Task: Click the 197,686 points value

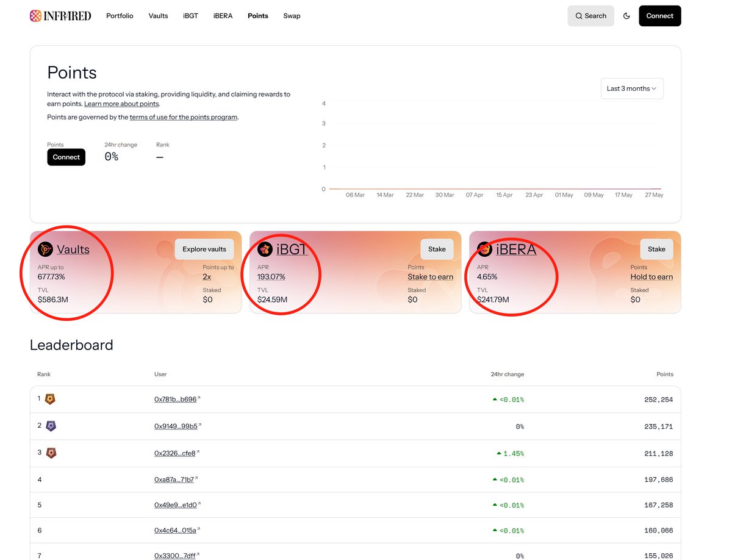Action: tap(658, 480)
